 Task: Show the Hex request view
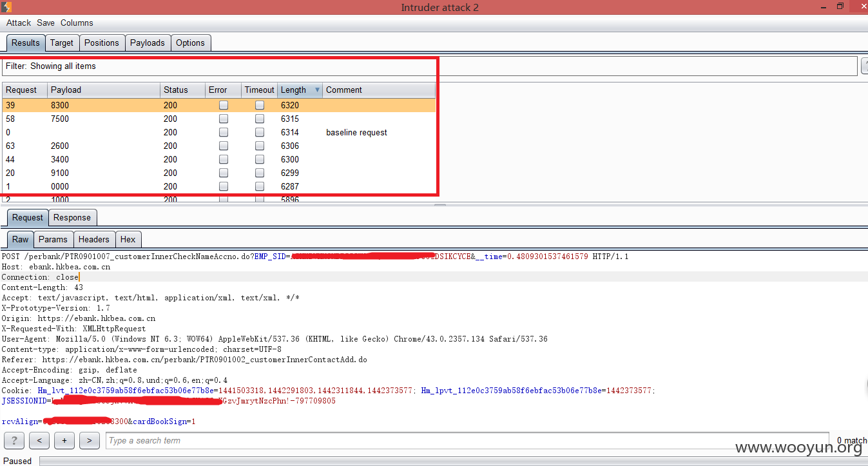[128, 239]
